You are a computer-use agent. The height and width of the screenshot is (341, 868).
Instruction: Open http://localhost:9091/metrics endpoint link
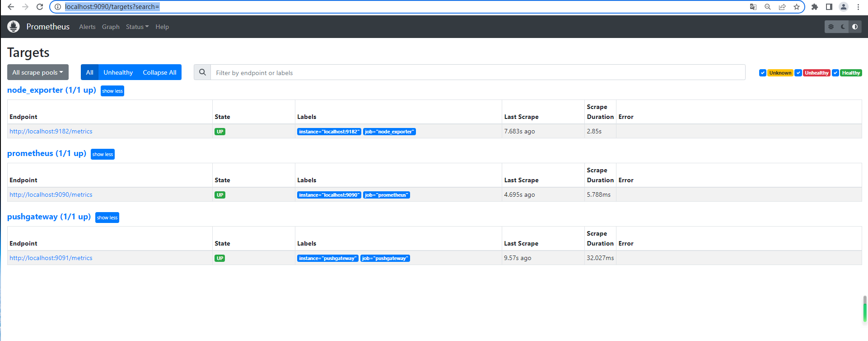click(51, 258)
